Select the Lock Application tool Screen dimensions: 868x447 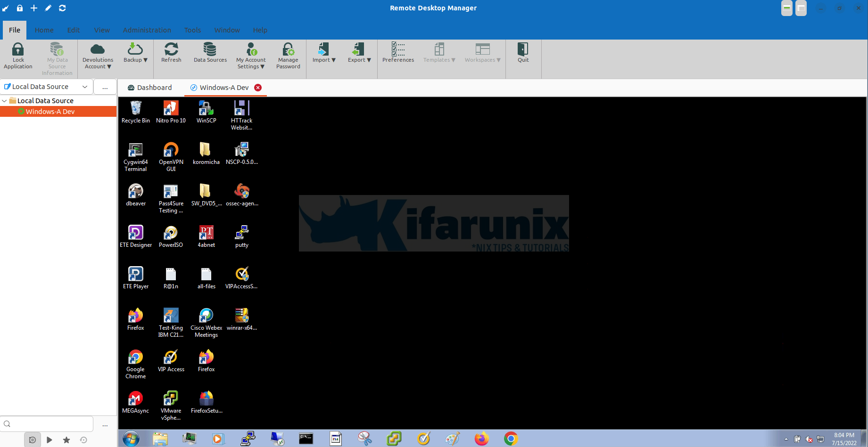click(18, 55)
